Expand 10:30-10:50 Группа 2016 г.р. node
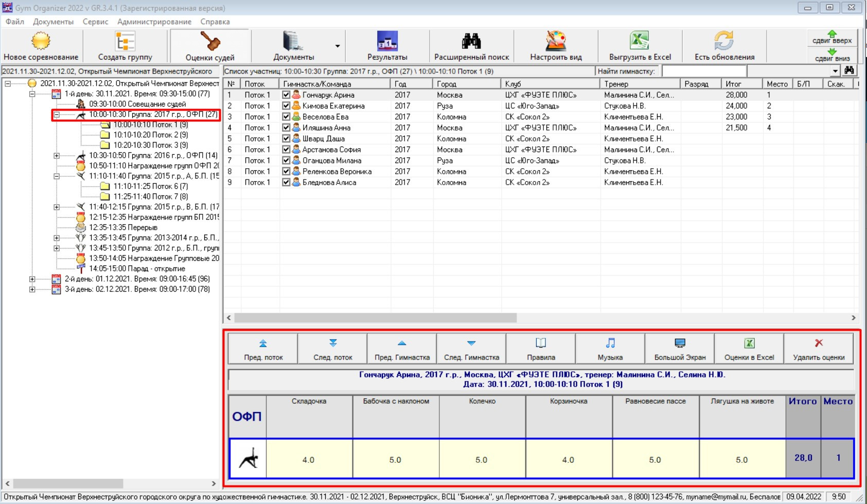Viewport: 867px width, 504px height. click(57, 156)
